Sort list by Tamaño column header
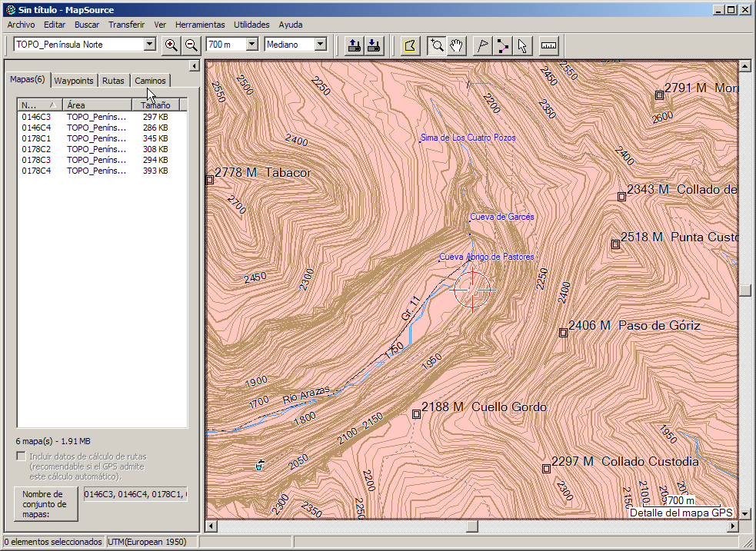 (155, 105)
